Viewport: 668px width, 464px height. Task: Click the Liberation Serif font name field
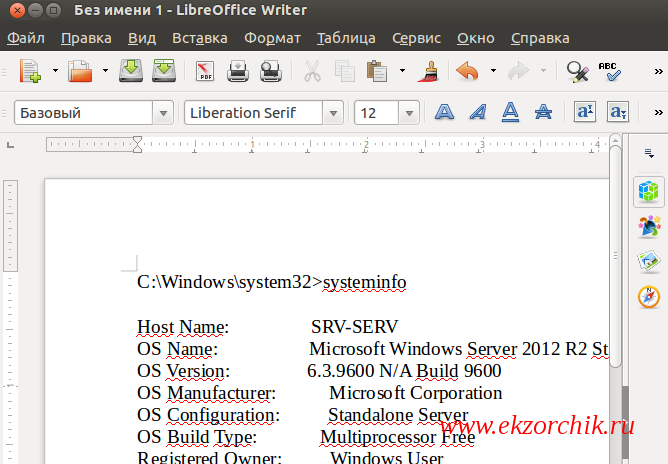click(253, 113)
